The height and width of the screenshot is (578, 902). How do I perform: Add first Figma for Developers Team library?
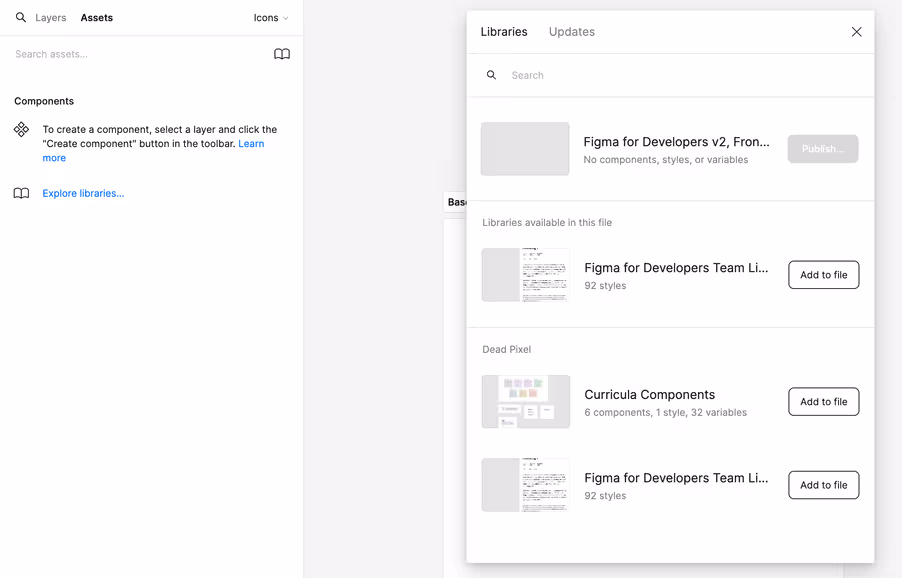(824, 275)
